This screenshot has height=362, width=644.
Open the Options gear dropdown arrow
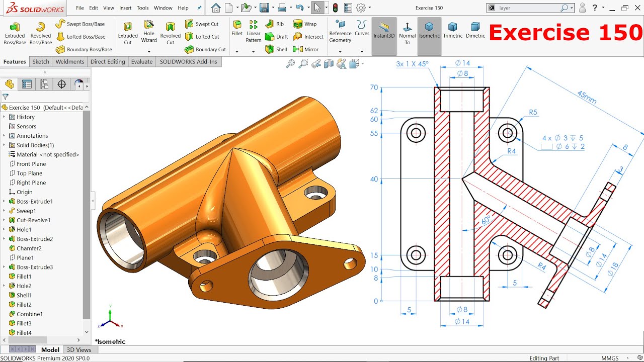(x=370, y=8)
